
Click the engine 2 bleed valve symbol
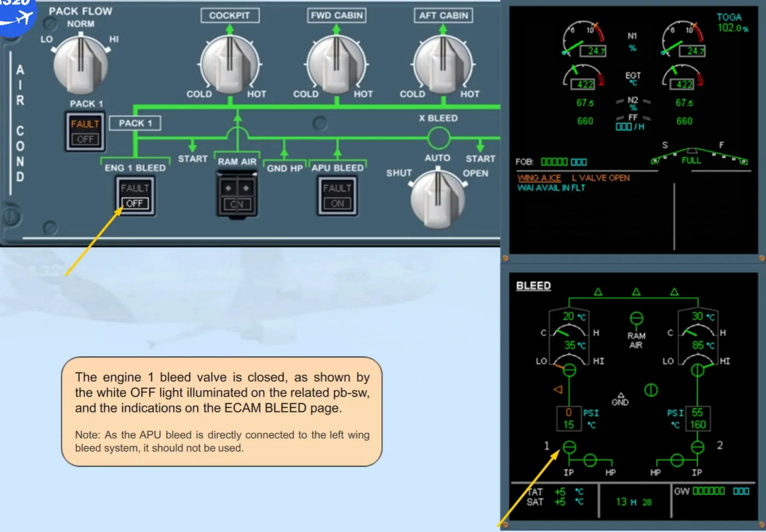pos(698,447)
